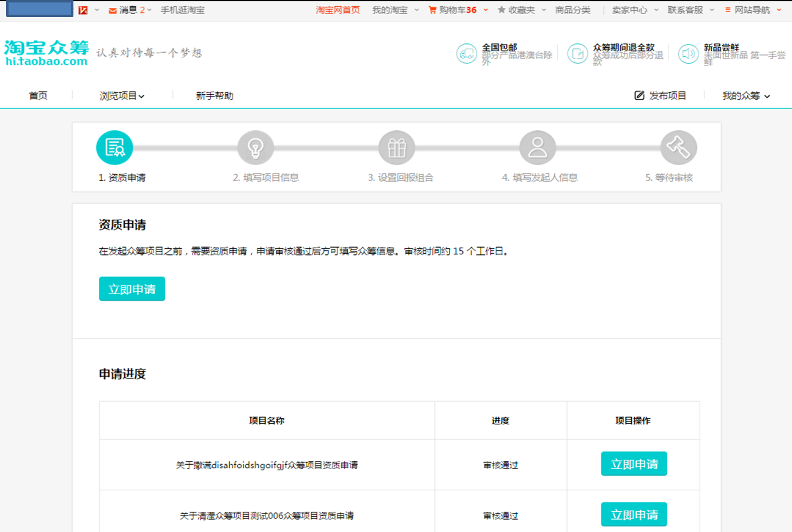
Task: Open 发布项目 in navigation
Action: pyautogui.click(x=668, y=96)
